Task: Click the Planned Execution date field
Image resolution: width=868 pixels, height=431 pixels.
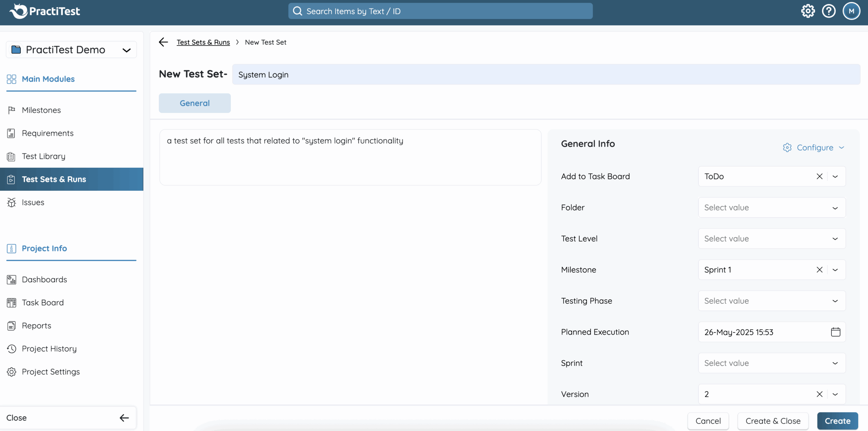Action: [x=772, y=332]
